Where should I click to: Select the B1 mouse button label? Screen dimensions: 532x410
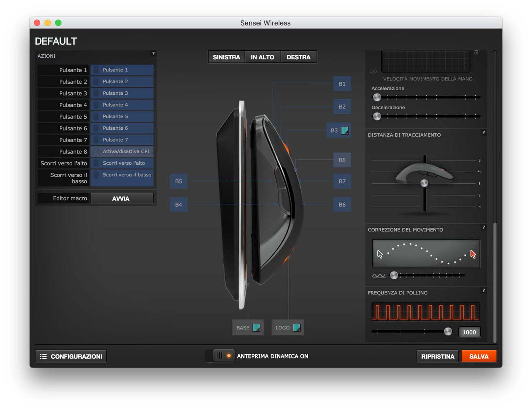[342, 84]
